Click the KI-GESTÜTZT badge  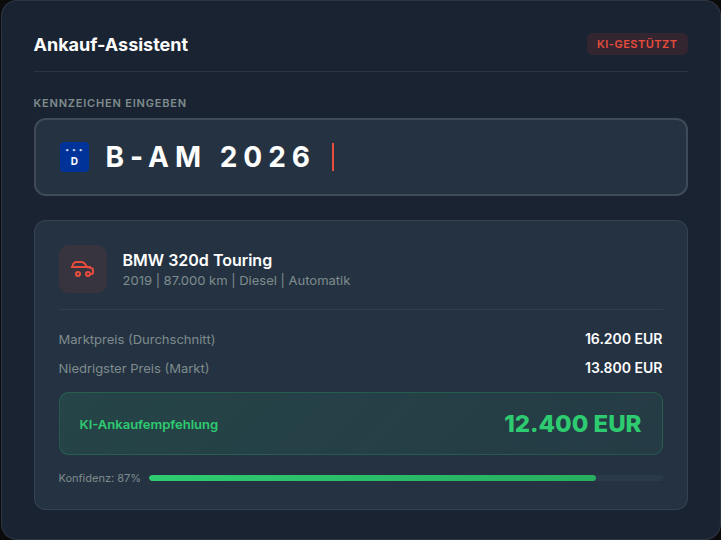click(637, 44)
